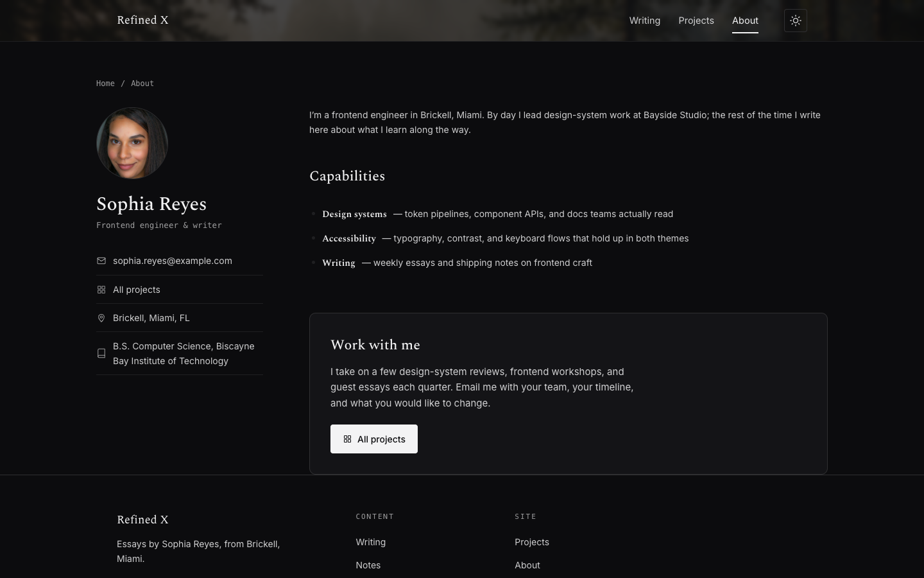Toggle the light/dark theme sun button
The image size is (924, 578).
point(795,21)
